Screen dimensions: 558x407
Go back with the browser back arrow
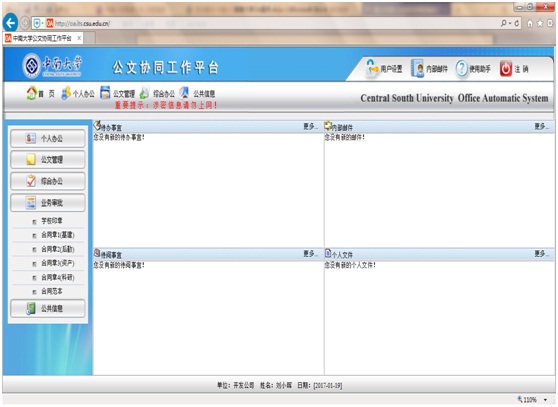(x=10, y=23)
